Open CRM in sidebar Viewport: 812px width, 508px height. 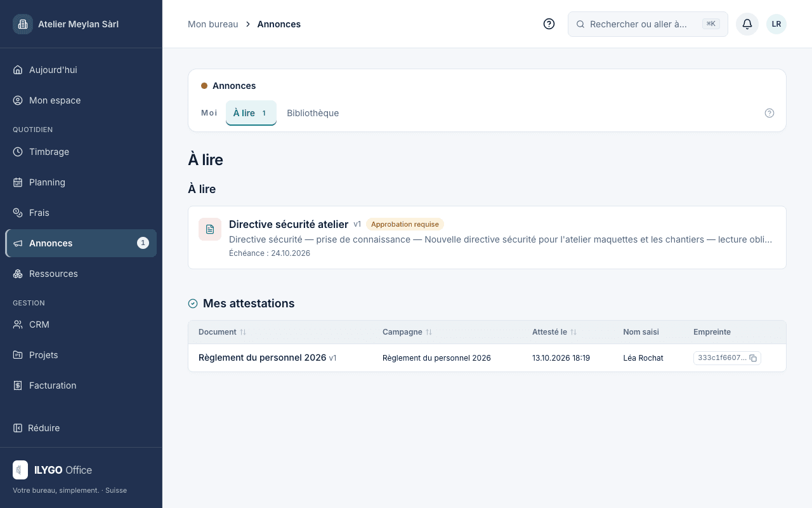tap(81, 324)
